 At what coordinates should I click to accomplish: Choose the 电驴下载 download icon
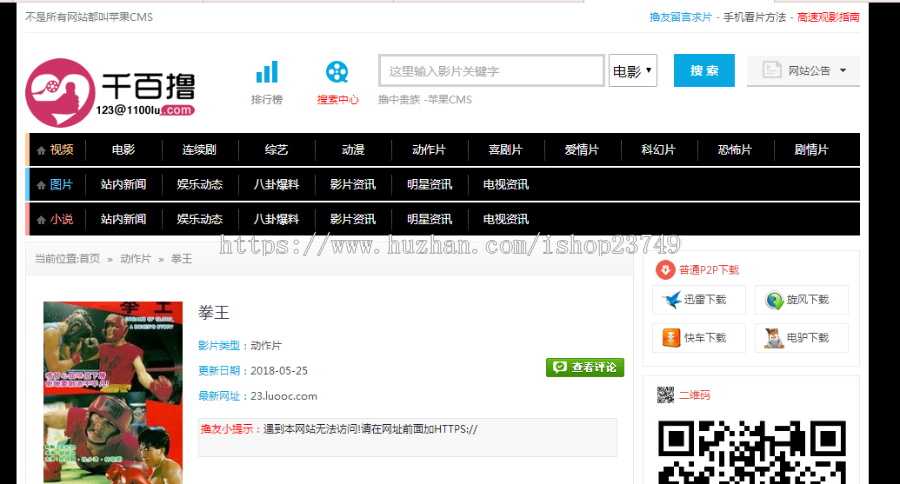click(x=771, y=338)
